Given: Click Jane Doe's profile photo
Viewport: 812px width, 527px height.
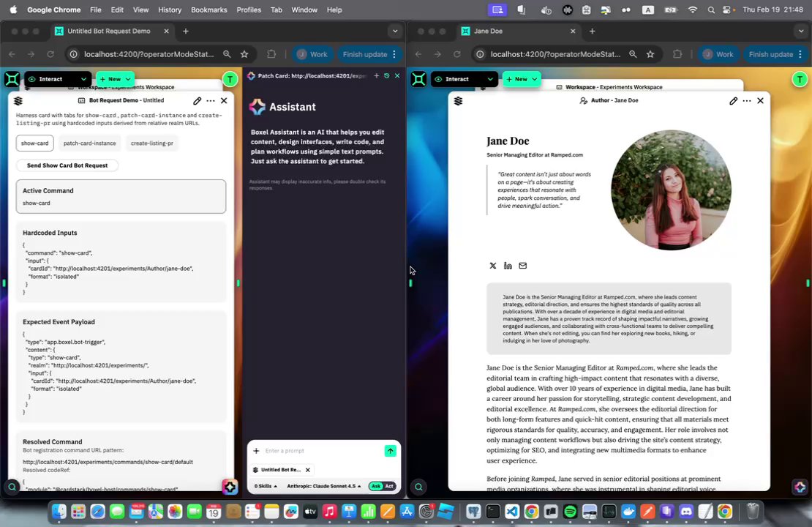Looking at the screenshot, I should click(671, 190).
